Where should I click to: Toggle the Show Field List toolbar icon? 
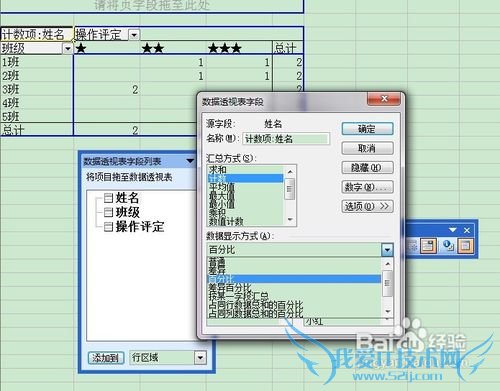tap(465, 246)
